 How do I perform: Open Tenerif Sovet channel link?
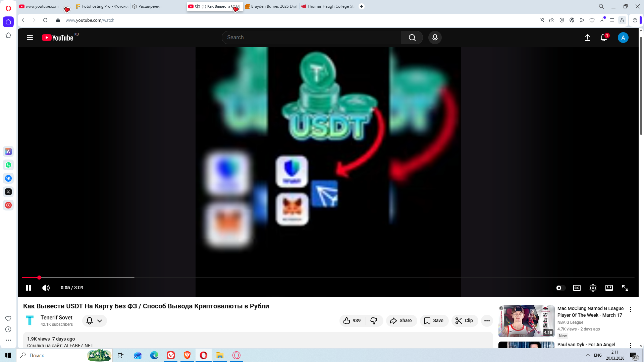(x=56, y=317)
